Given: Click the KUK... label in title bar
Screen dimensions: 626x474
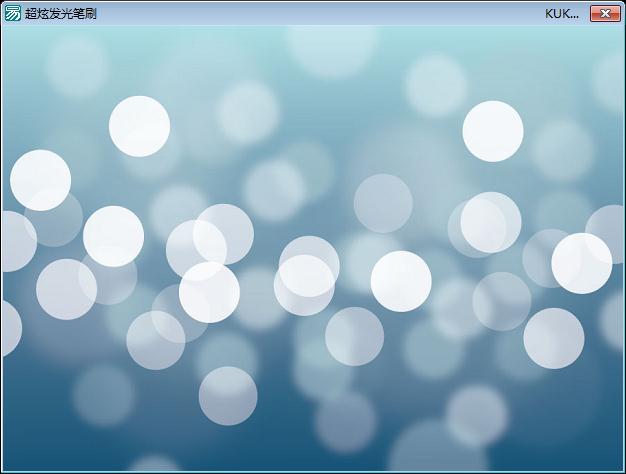Looking at the screenshot, I should point(562,14).
